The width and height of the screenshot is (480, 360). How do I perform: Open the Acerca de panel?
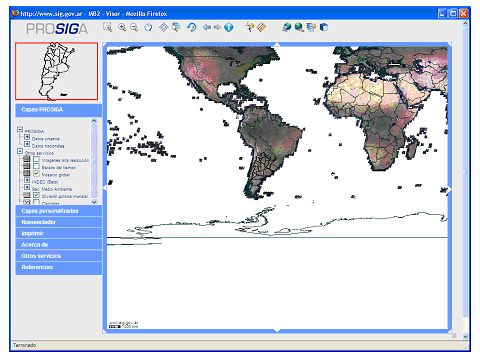click(x=59, y=245)
